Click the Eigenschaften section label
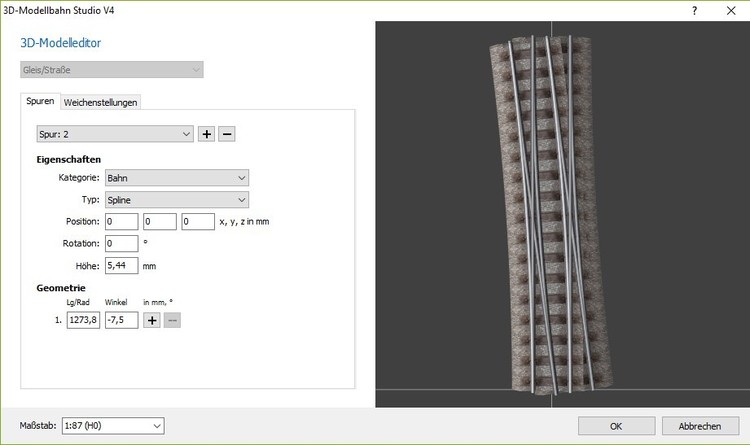 [x=69, y=159]
